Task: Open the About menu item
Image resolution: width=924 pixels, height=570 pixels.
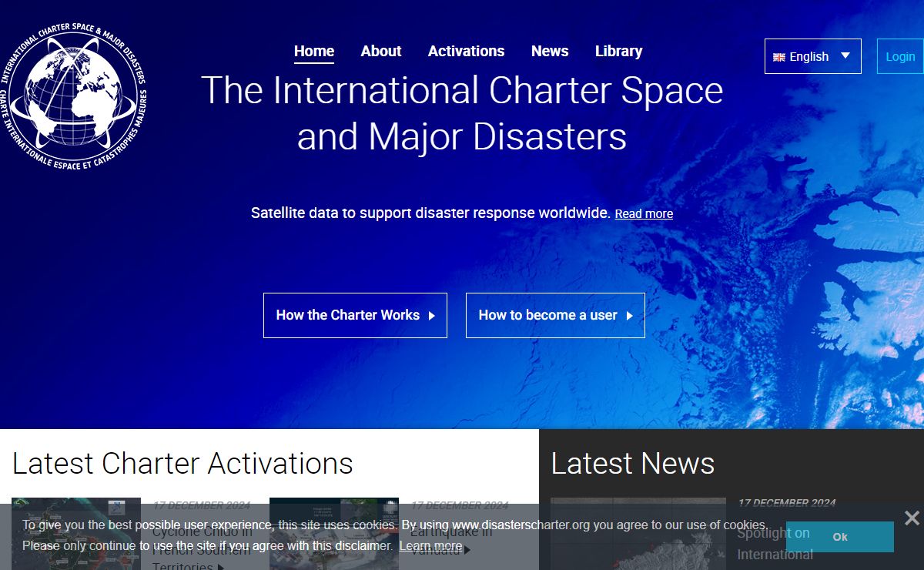Action: (381, 51)
